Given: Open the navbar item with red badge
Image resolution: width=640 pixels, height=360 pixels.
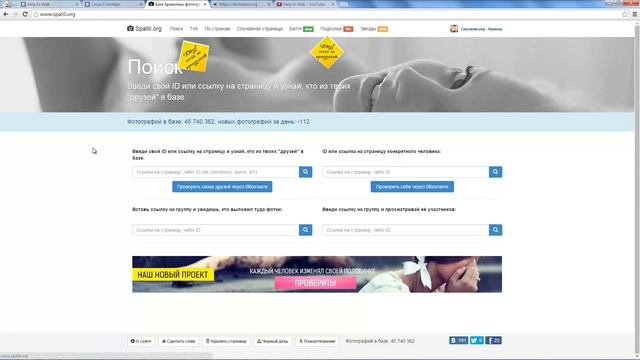Looking at the screenshot, I should point(336,29).
